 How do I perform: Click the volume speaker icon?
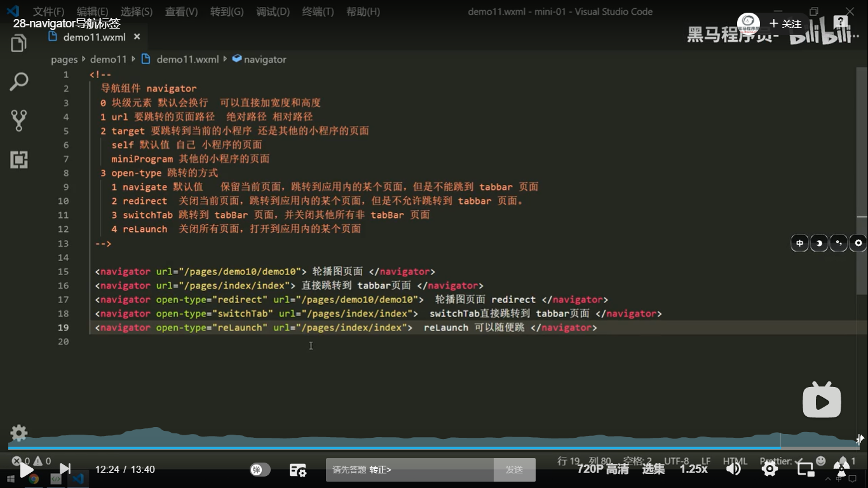coord(733,469)
